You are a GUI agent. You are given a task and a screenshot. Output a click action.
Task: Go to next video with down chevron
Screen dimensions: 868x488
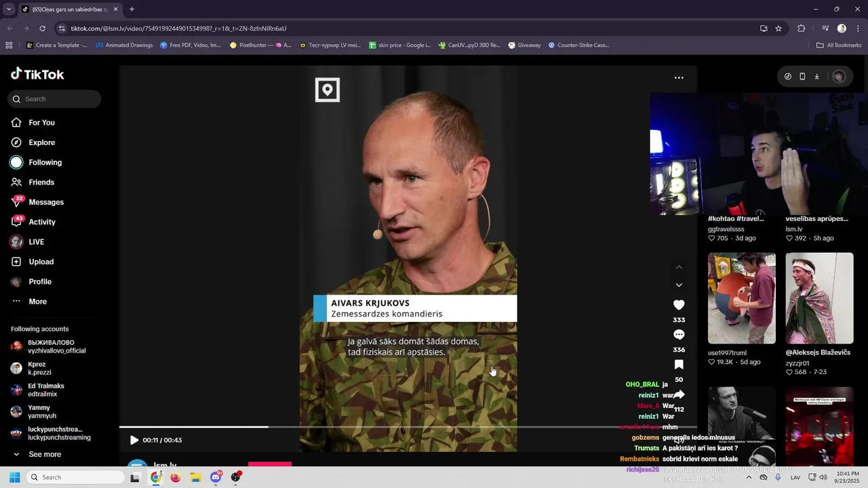679,285
